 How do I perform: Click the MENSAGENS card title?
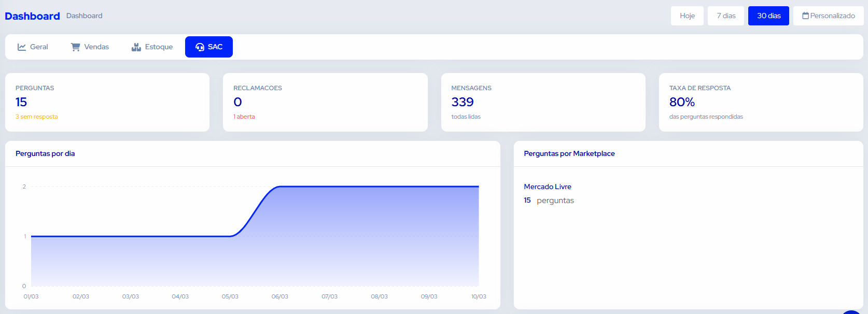471,88
